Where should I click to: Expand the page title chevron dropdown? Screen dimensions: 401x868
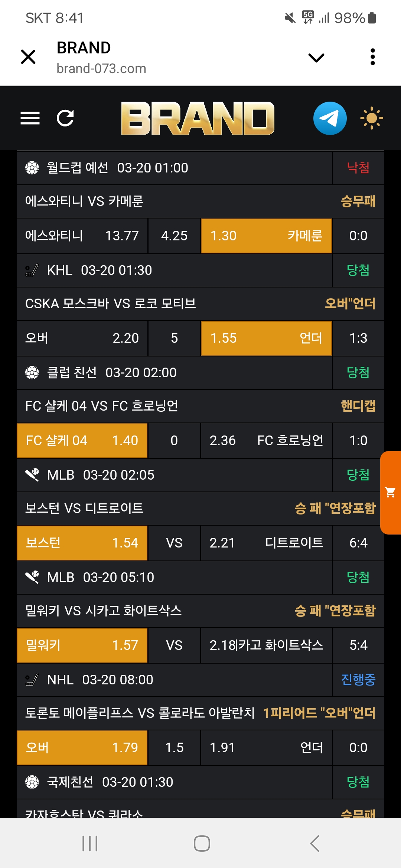click(316, 57)
